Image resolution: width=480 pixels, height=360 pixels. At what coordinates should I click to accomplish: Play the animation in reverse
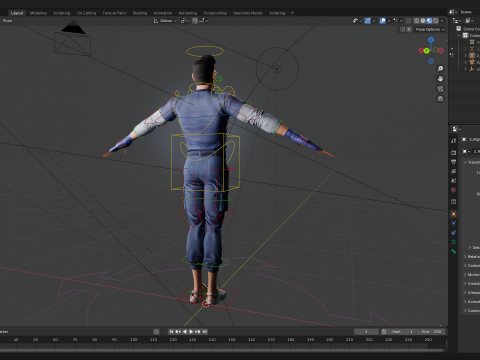[x=185, y=332]
